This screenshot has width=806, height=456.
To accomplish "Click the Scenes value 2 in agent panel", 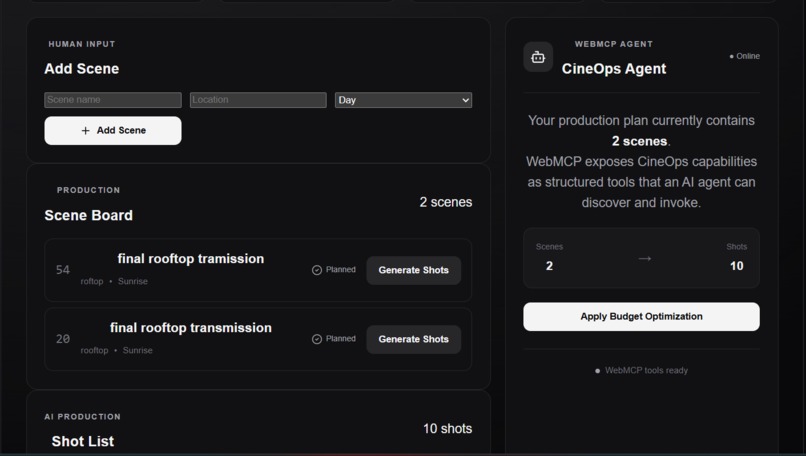I will coord(549,266).
